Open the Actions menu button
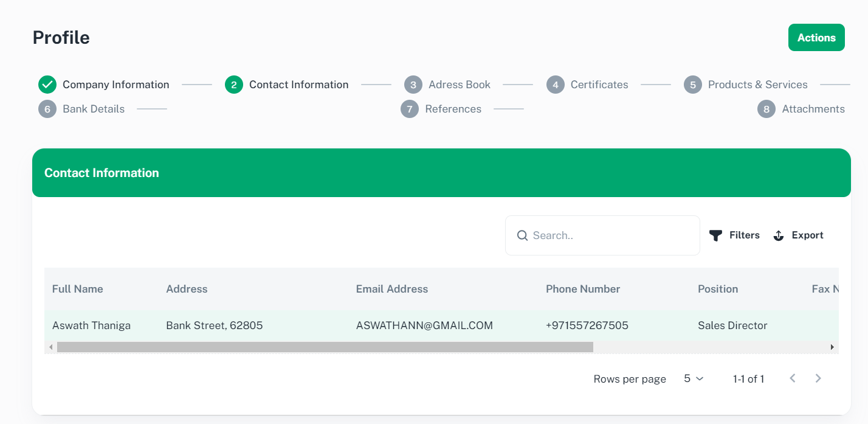868x424 pixels. coord(816,38)
